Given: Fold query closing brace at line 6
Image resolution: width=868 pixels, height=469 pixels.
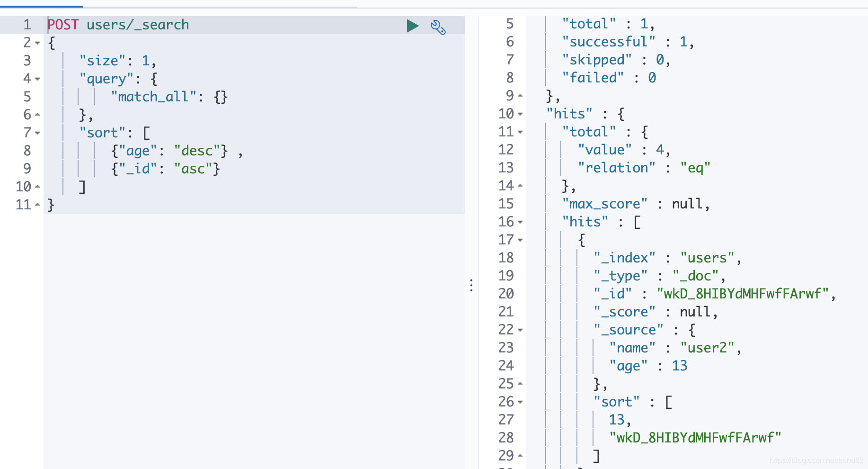Looking at the screenshot, I should tap(37, 115).
